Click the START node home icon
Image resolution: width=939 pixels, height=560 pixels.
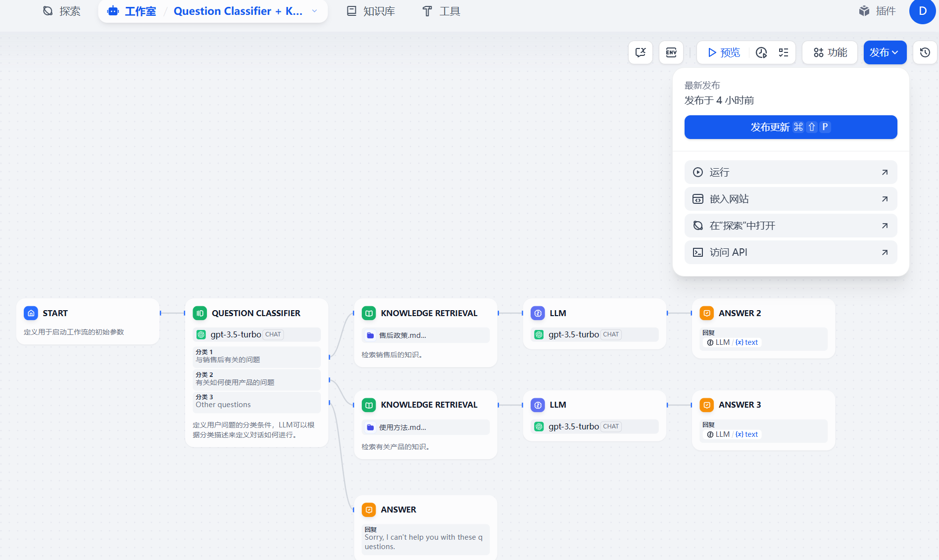click(31, 313)
